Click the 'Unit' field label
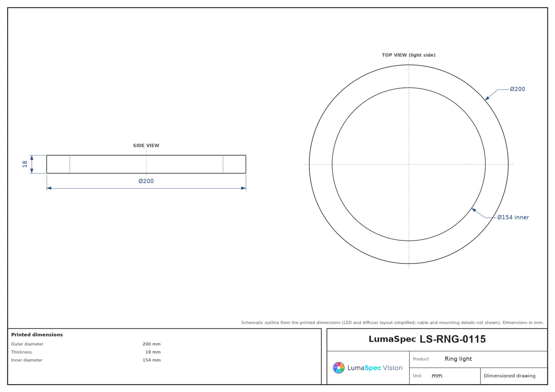 (x=417, y=376)
